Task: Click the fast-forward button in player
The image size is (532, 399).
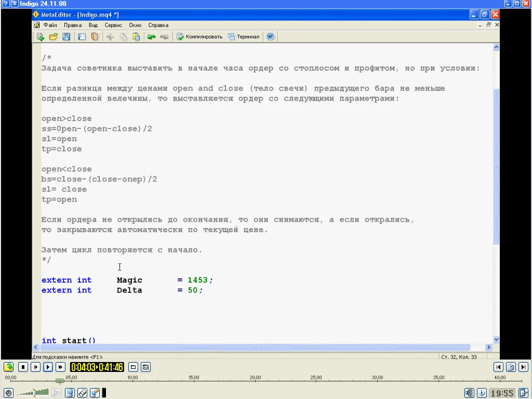Action: coord(60,367)
